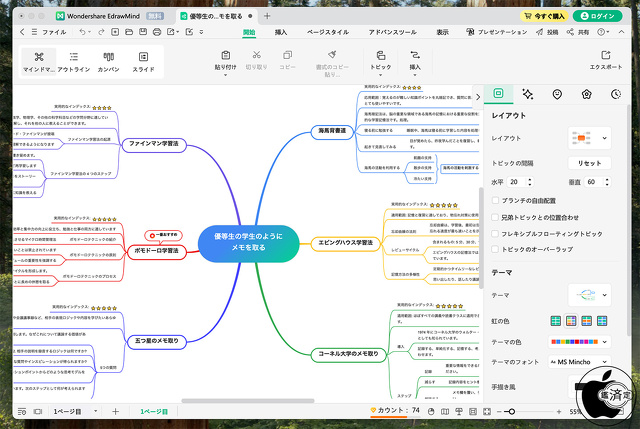The image size is (640, 429).
Task: Click the リセット button
Action: click(x=589, y=163)
